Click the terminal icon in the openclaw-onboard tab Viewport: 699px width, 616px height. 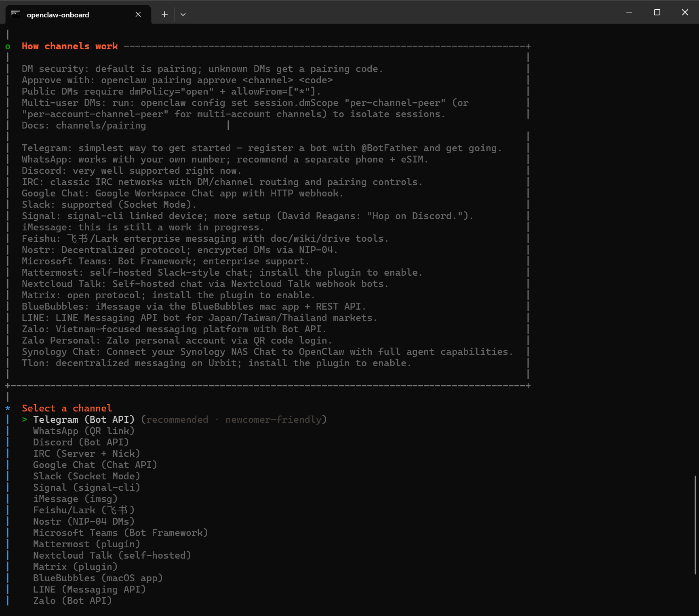tap(15, 15)
